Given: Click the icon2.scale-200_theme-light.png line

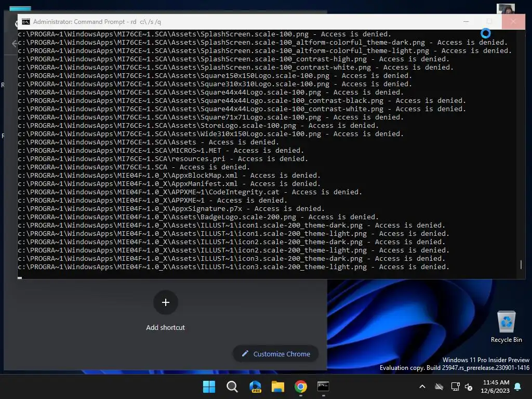Looking at the screenshot, I should click(x=234, y=250).
